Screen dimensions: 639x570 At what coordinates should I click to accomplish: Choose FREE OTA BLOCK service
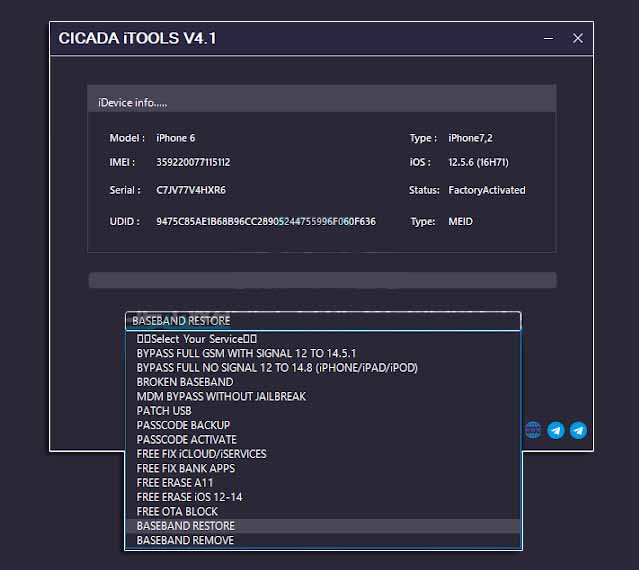click(x=323, y=511)
